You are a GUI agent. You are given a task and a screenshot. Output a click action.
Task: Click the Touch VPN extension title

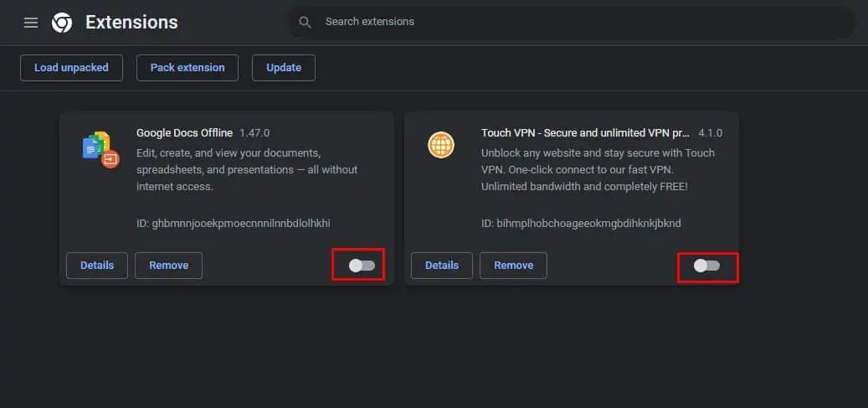(586, 133)
